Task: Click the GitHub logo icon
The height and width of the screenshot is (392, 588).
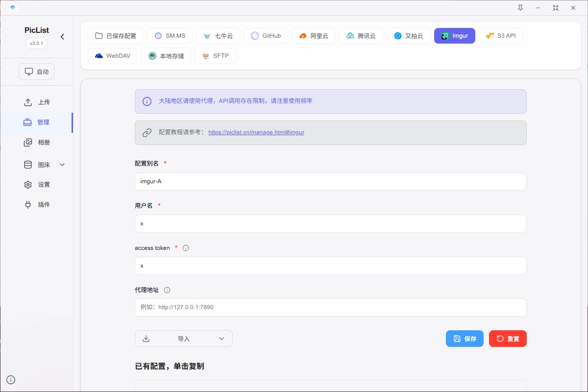Action: [x=255, y=36]
